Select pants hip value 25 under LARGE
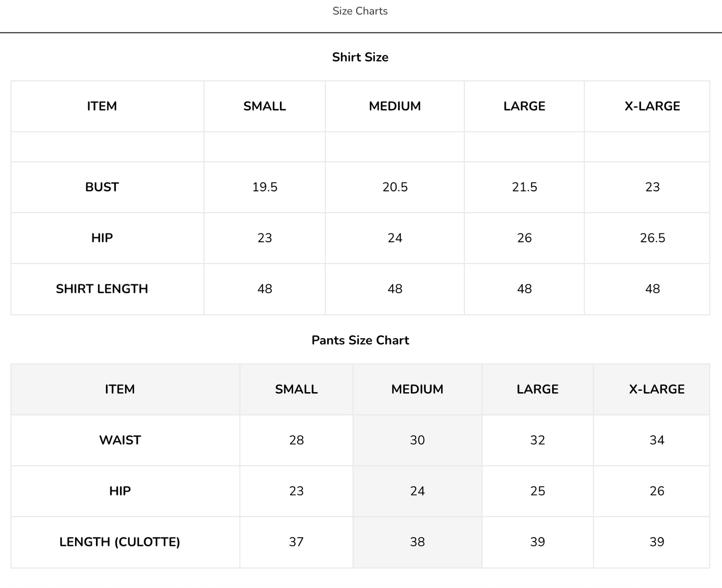This screenshot has height=588, width=722. click(x=538, y=491)
